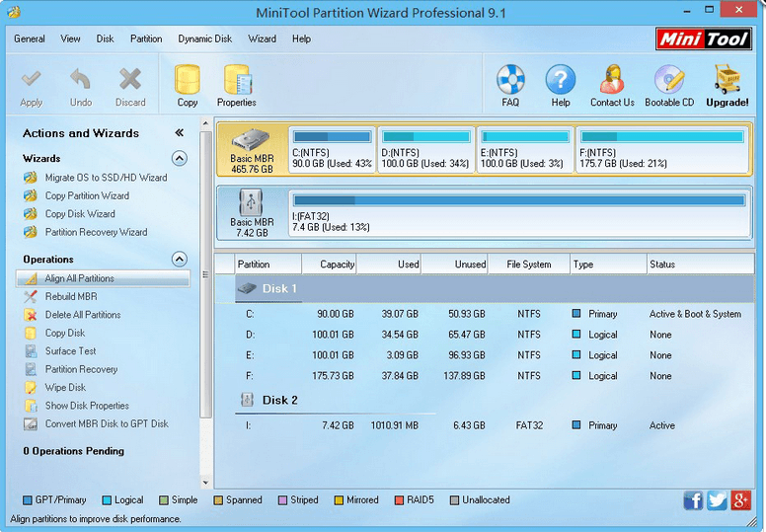Sort by the Capacity column header
This screenshot has width=766, height=532.
point(330,265)
